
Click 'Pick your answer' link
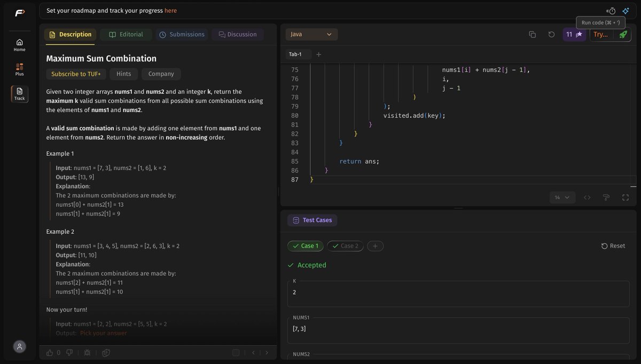tap(104, 333)
